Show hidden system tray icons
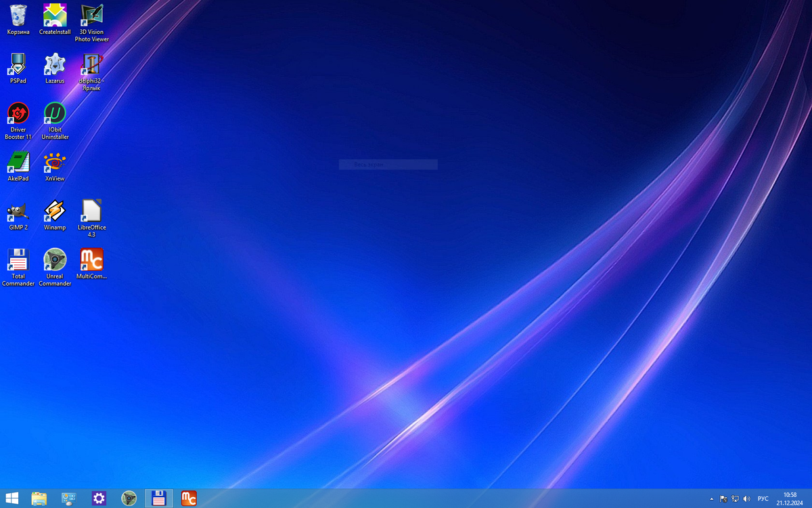Screen dimensions: 812x508 tap(711, 499)
